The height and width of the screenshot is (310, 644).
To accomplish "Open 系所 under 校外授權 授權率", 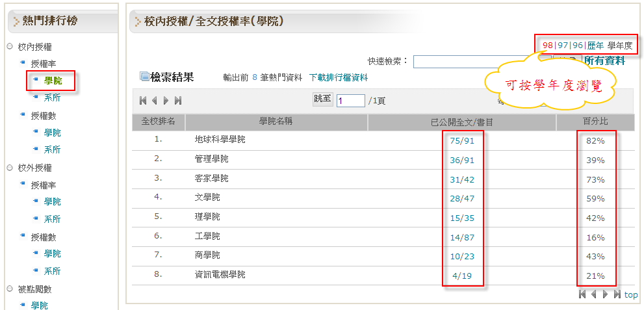I will pos(53,219).
